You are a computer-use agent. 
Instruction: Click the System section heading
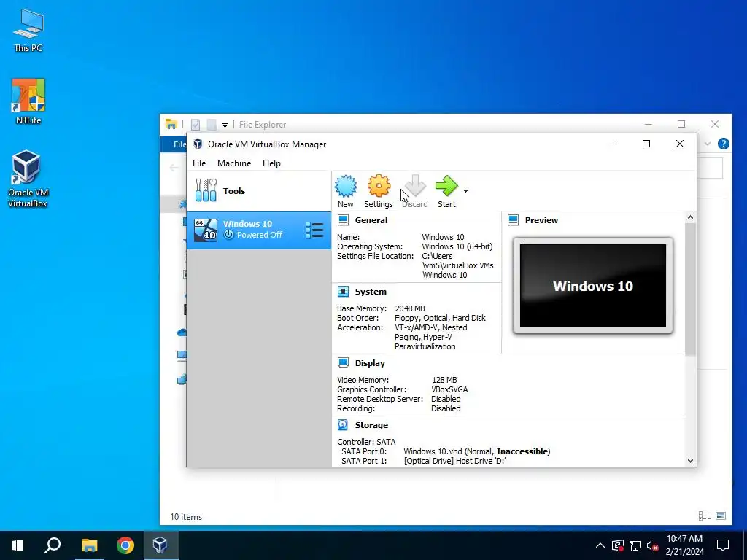click(x=371, y=292)
